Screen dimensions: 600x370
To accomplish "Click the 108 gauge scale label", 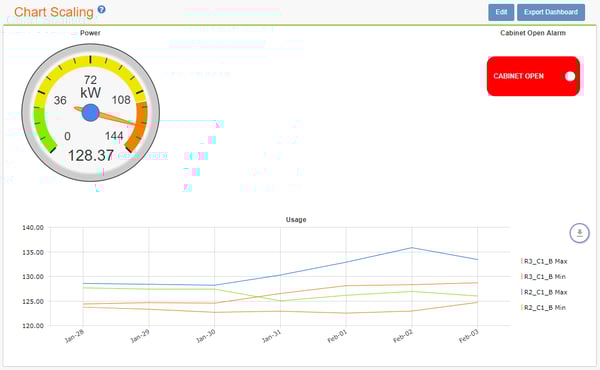I will (121, 100).
